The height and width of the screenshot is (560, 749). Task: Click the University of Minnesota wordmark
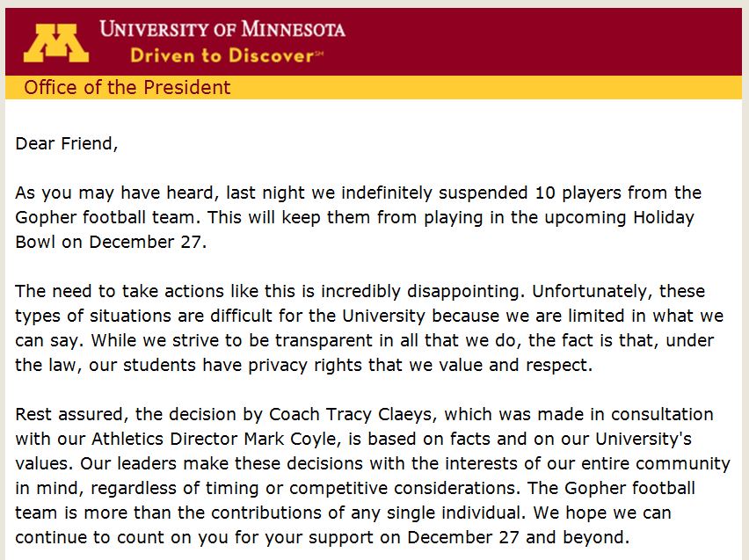coord(222,29)
